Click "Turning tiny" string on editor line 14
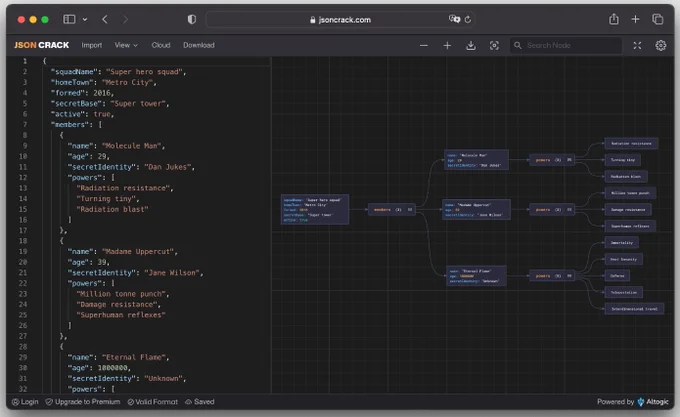Viewport: 680px width, 417px height. click(x=106, y=199)
